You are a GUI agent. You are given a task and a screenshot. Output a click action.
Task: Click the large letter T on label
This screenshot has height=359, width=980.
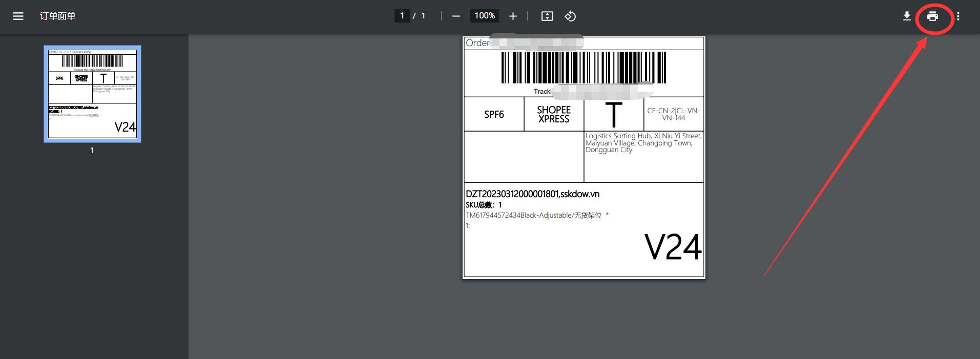click(x=614, y=114)
